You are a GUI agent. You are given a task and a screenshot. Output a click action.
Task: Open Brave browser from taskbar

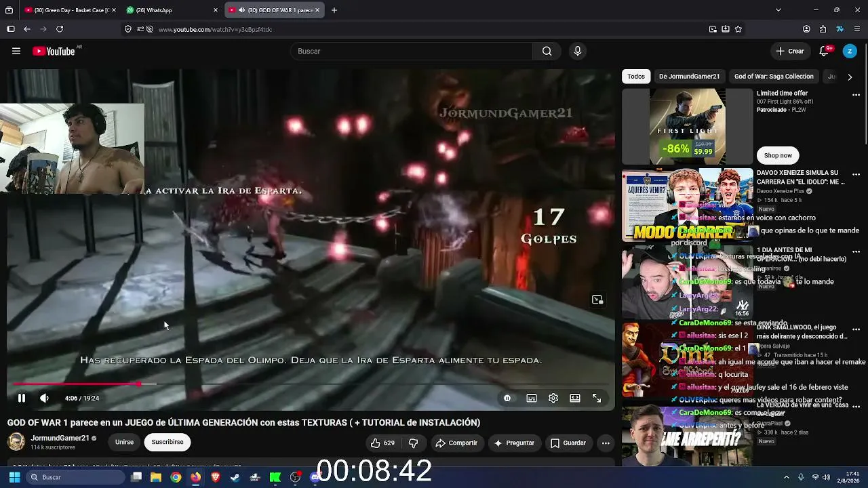click(x=216, y=477)
